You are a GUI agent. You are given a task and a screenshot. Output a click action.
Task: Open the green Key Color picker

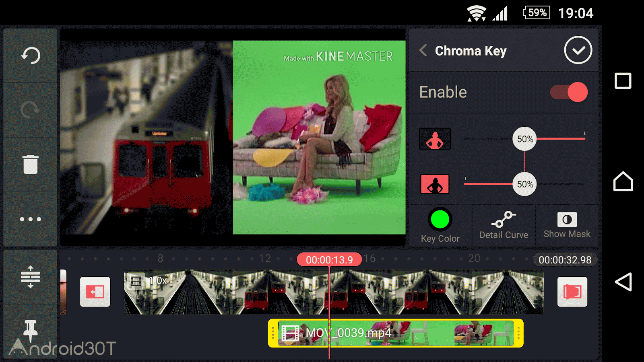coord(440,226)
